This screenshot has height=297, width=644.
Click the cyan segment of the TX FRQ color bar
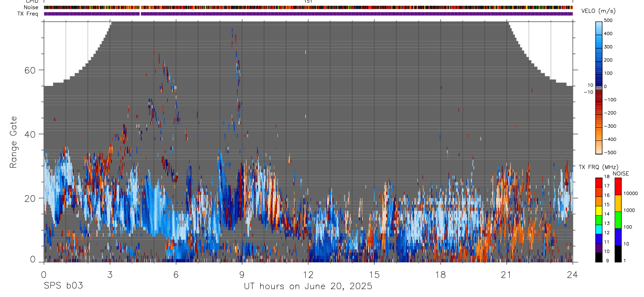599,229
